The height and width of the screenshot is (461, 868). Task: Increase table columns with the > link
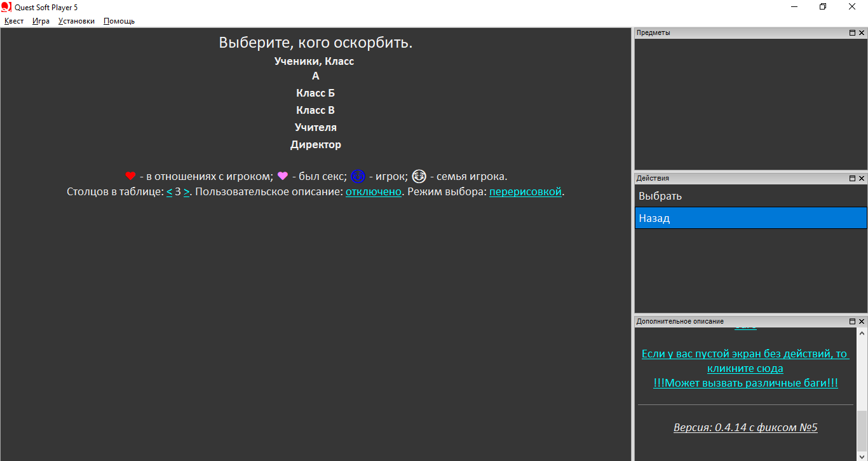coord(187,191)
